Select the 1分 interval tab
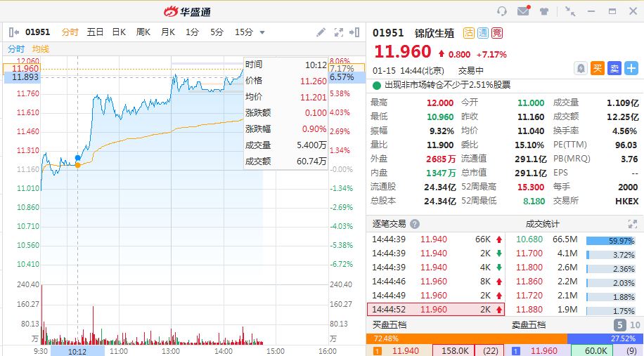Viewport: 644px width, 356px height. tap(192, 32)
